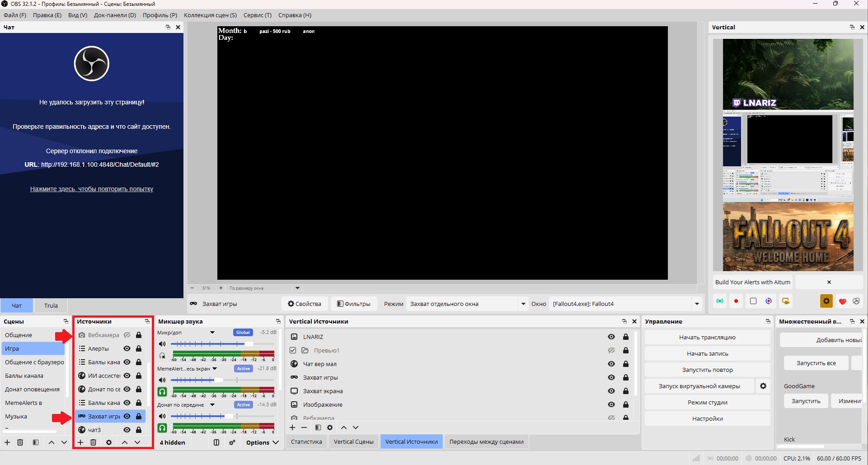Click the green streaming icon in Vertical dock
This screenshot has width=868, height=465.
click(720, 301)
